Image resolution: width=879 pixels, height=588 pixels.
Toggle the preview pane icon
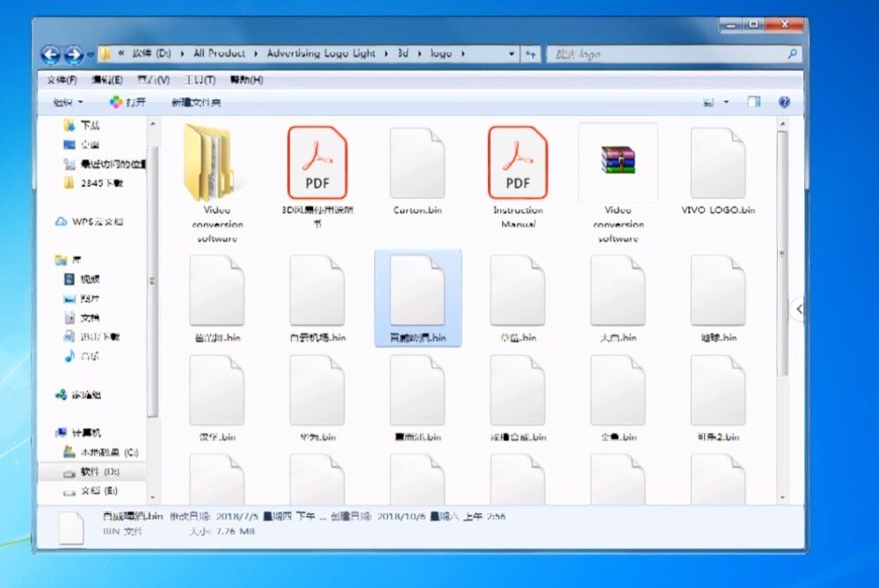pyautogui.click(x=754, y=101)
